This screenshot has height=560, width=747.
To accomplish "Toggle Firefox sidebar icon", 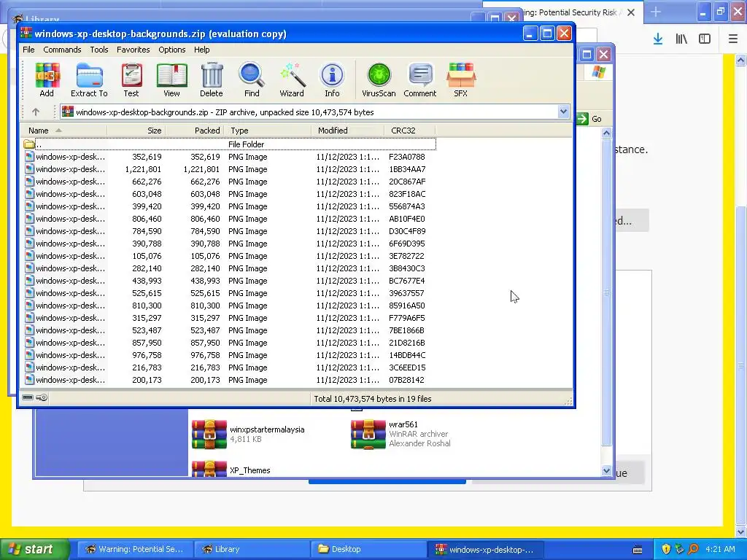I will point(705,39).
